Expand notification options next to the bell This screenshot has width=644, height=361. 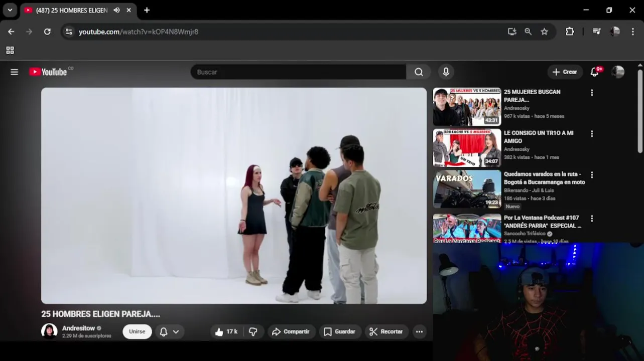click(176, 331)
